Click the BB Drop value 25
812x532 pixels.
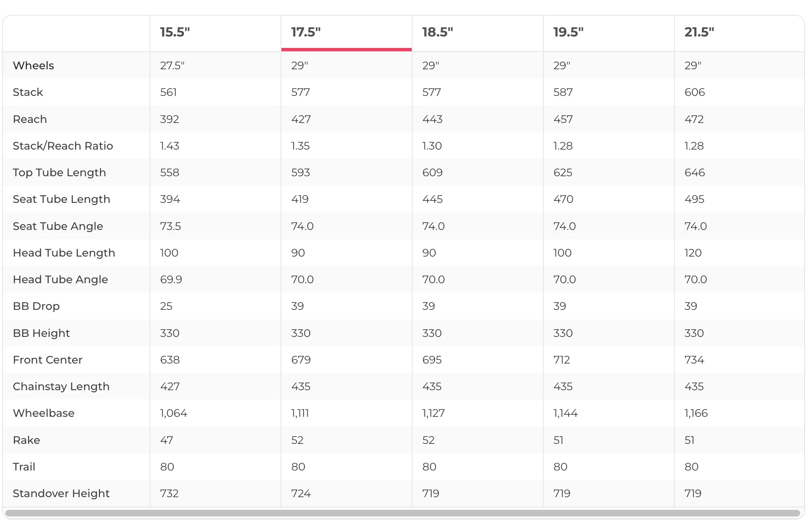pyautogui.click(x=166, y=306)
